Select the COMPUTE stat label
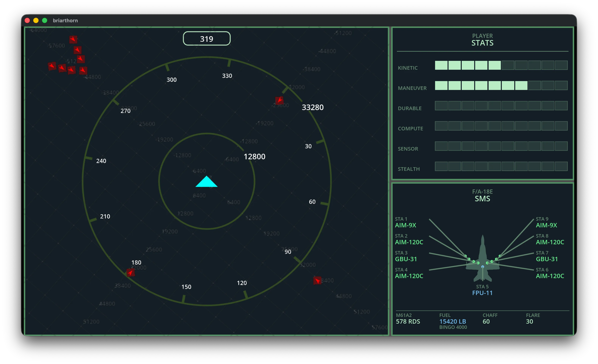598x364 pixels. click(x=410, y=129)
